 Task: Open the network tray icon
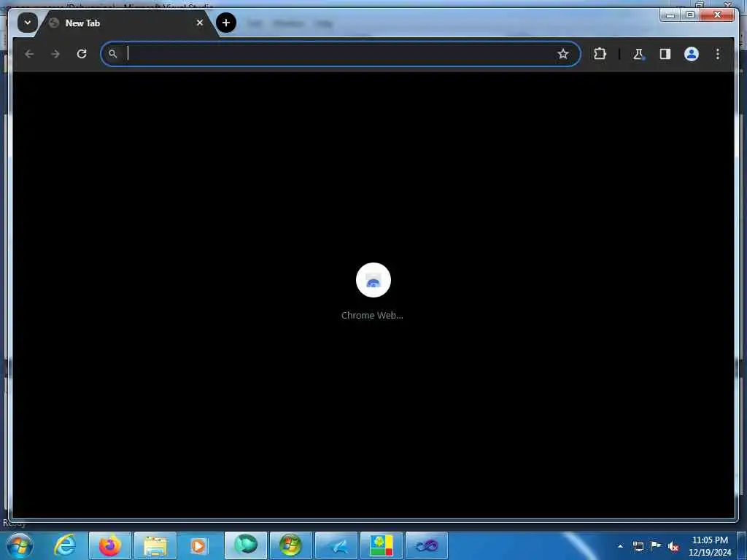click(x=638, y=546)
